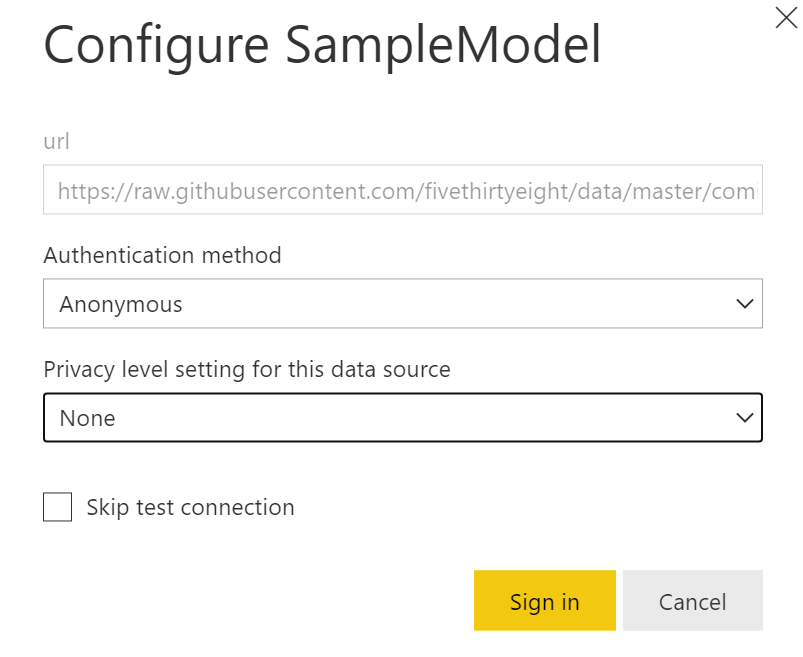
Task: Close the Configure SampleModel dialog with X
Action: pos(786,18)
